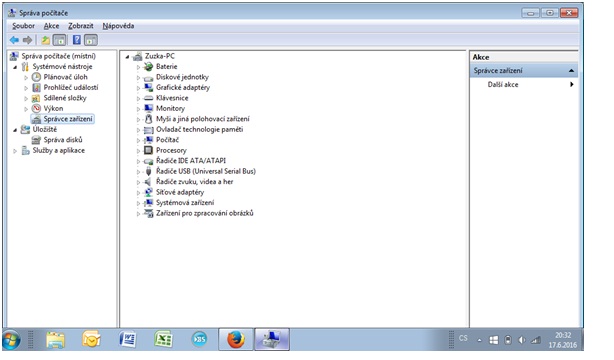Open the Zobrazit menu
This screenshot has height=360, width=614.
[81, 26]
